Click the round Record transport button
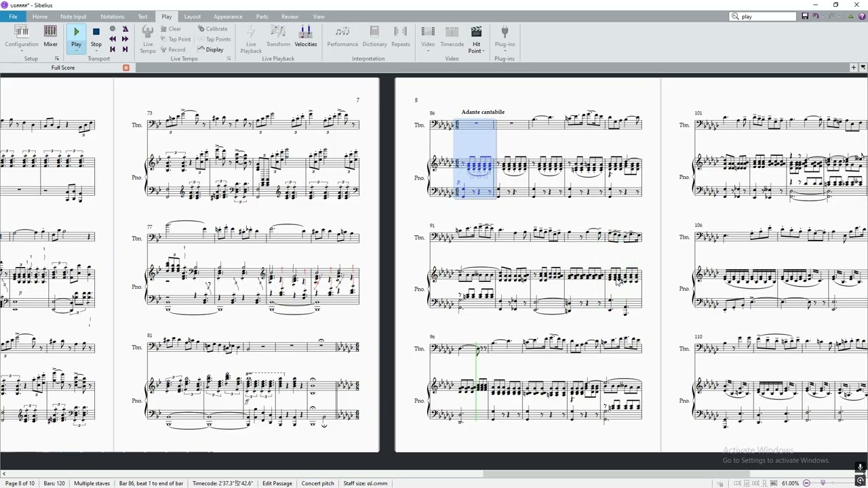The image size is (868, 488). (x=113, y=29)
